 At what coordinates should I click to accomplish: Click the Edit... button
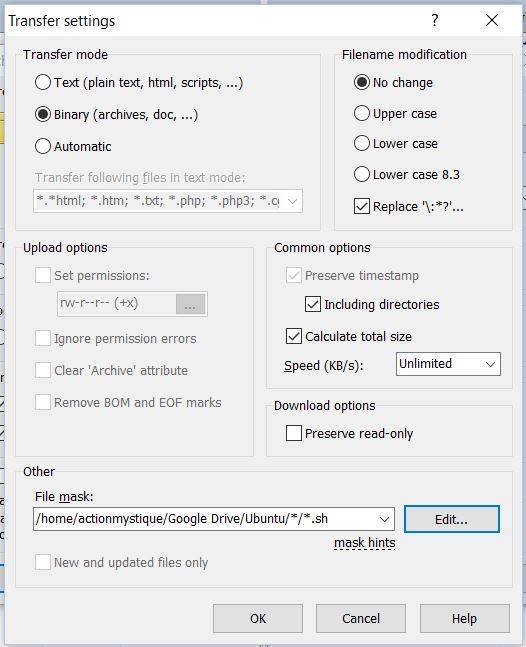click(x=451, y=519)
